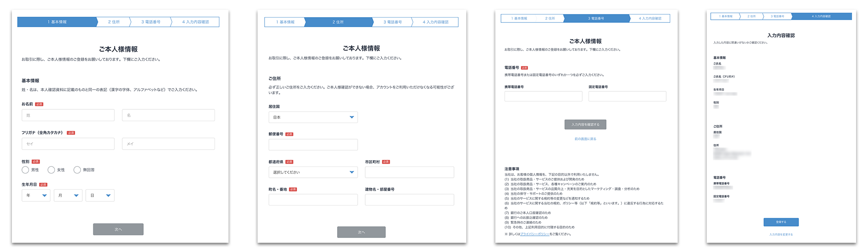Select step 1 基本情報 on confirmation screen
This screenshot has height=252, width=868.
726,16
